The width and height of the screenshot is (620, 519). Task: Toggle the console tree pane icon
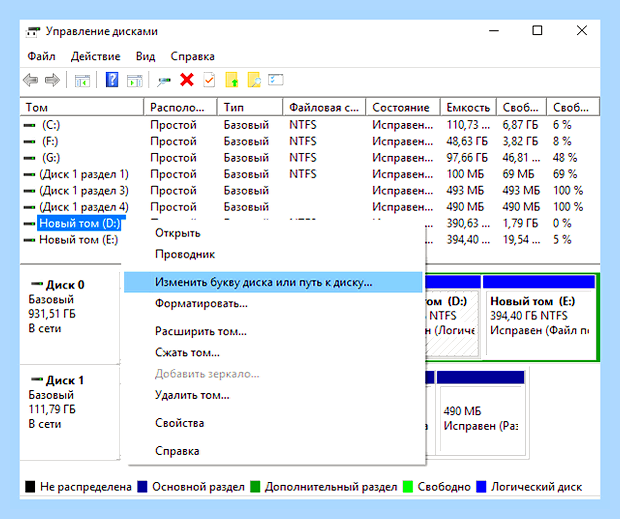click(x=82, y=81)
